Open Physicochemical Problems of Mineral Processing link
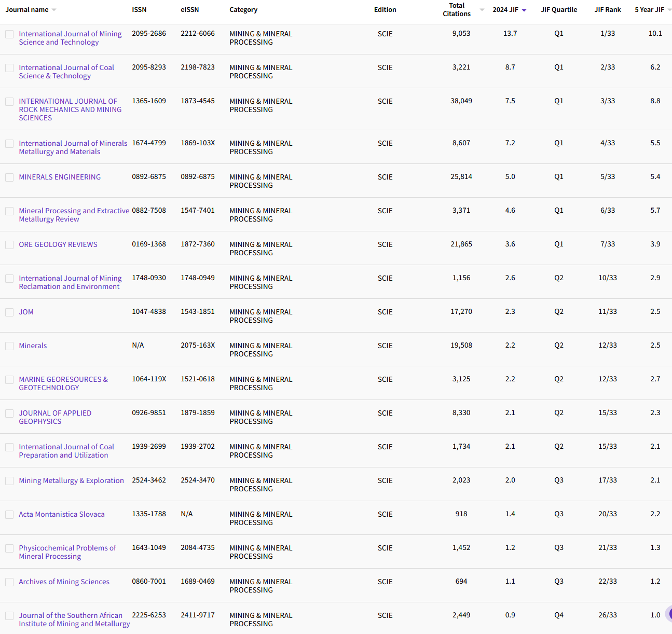The image size is (672, 634). [x=67, y=552]
